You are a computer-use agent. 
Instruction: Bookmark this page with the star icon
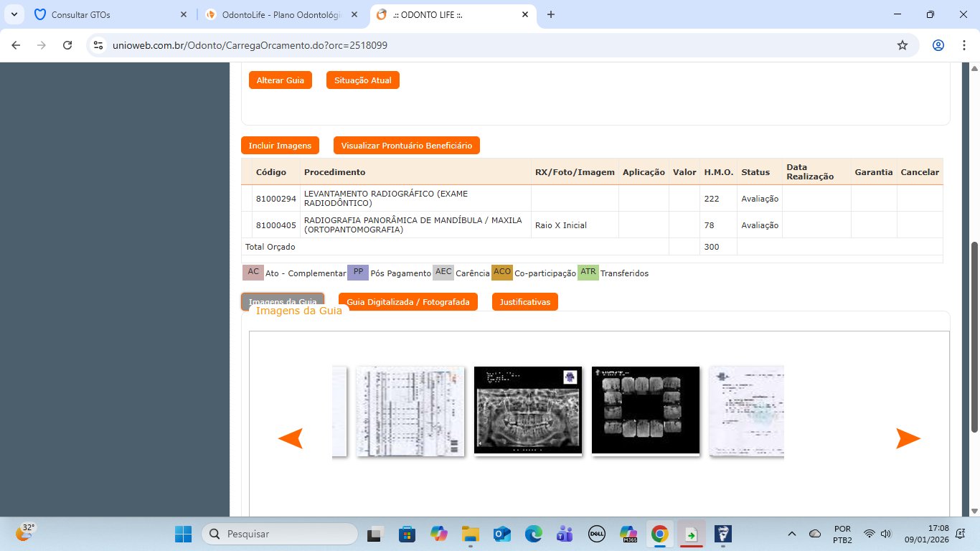[903, 45]
